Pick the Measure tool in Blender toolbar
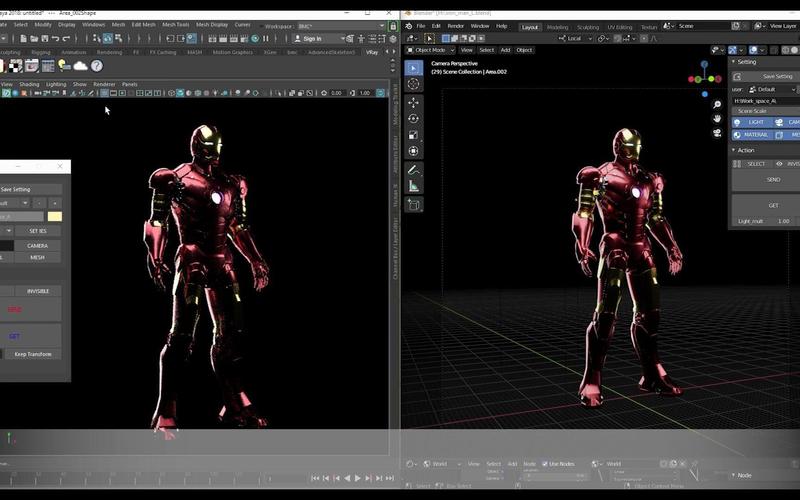 pos(414,186)
